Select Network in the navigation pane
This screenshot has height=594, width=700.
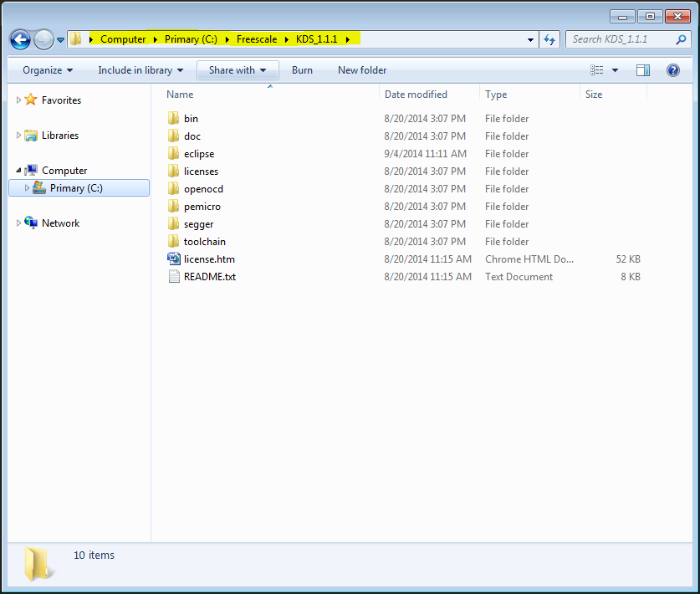[60, 223]
